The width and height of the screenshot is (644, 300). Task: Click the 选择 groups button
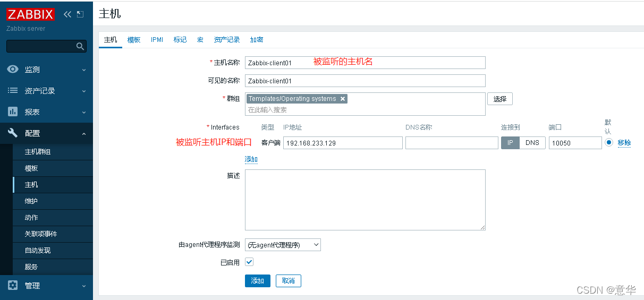pyautogui.click(x=500, y=99)
